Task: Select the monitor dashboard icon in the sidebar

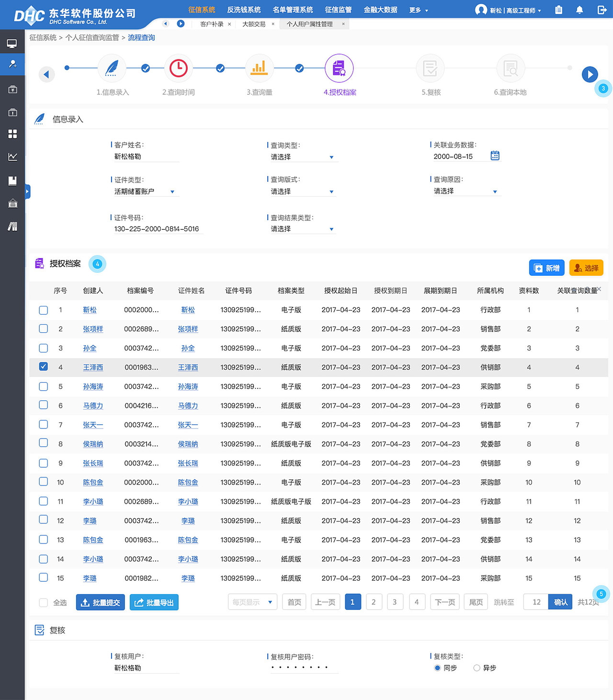Action: point(12,42)
